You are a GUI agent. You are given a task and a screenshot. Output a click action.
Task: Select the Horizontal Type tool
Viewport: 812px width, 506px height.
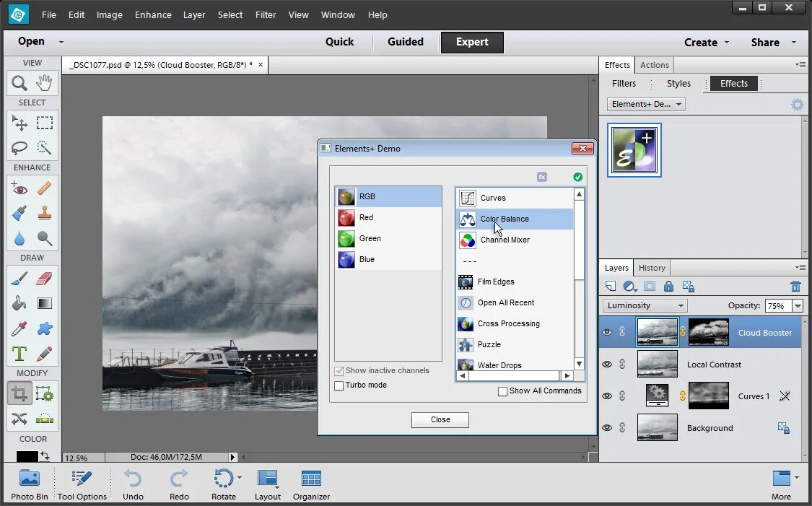click(x=18, y=354)
